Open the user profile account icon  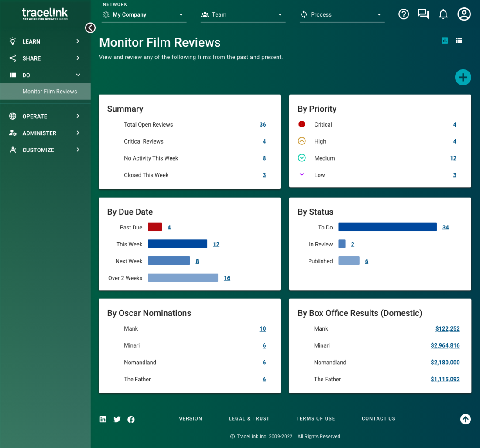tap(464, 14)
